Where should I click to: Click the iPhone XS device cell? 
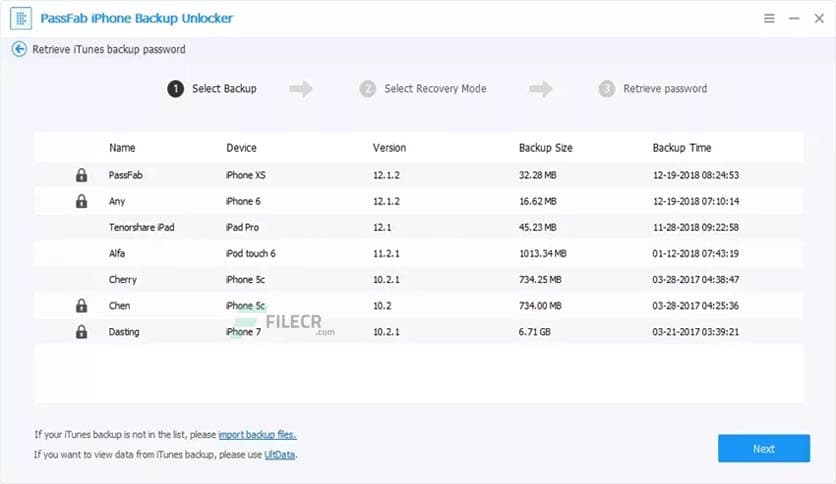pos(245,175)
